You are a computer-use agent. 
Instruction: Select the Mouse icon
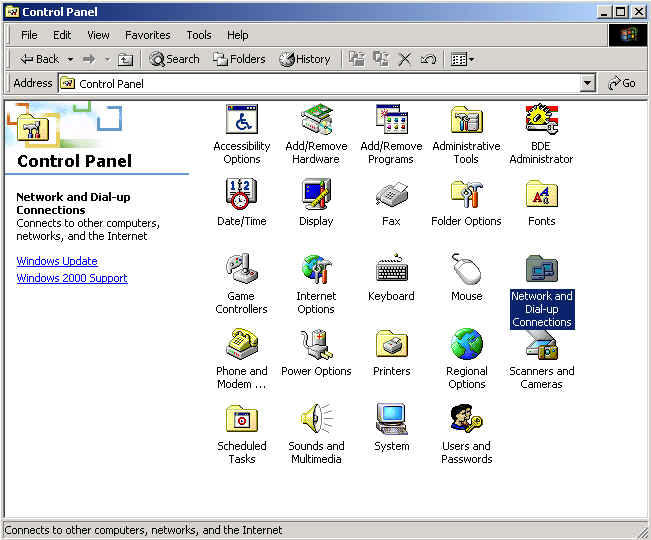(466, 278)
